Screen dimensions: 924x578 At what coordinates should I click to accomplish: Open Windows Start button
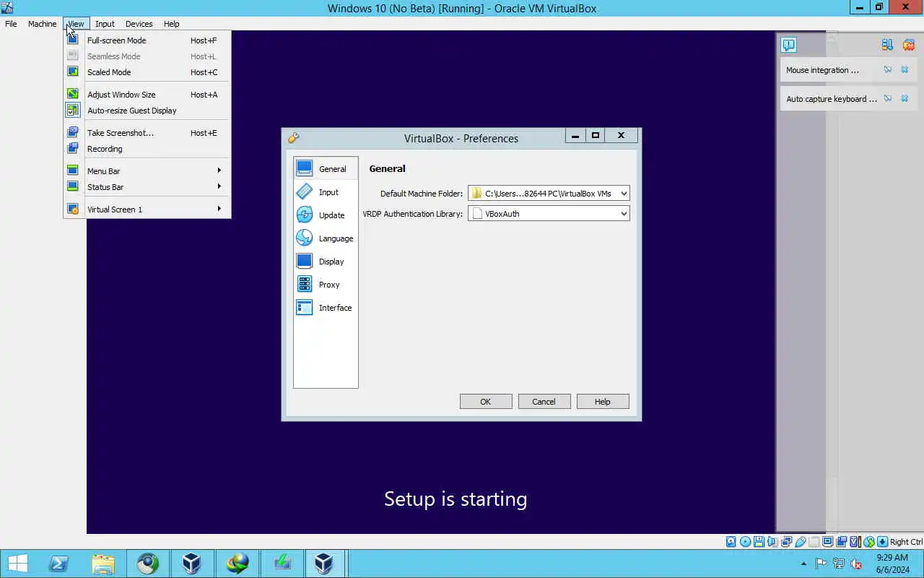point(17,564)
